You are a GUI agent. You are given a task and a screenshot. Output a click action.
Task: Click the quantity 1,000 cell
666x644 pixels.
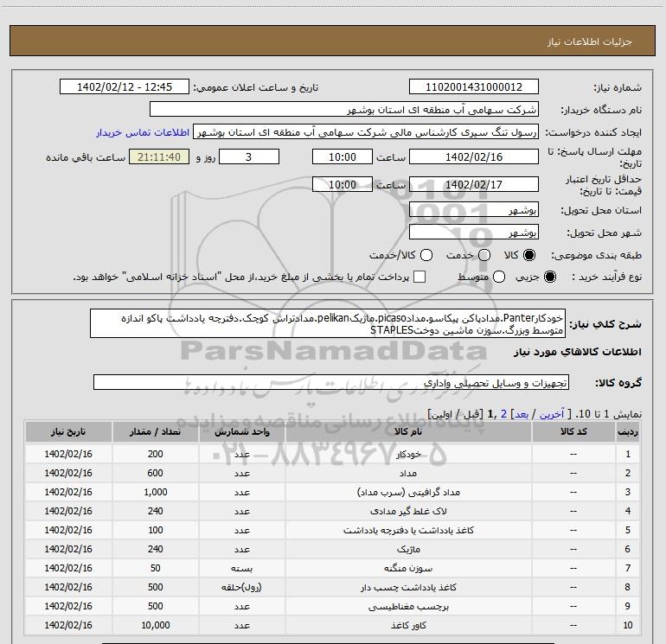[x=155, y=492]
